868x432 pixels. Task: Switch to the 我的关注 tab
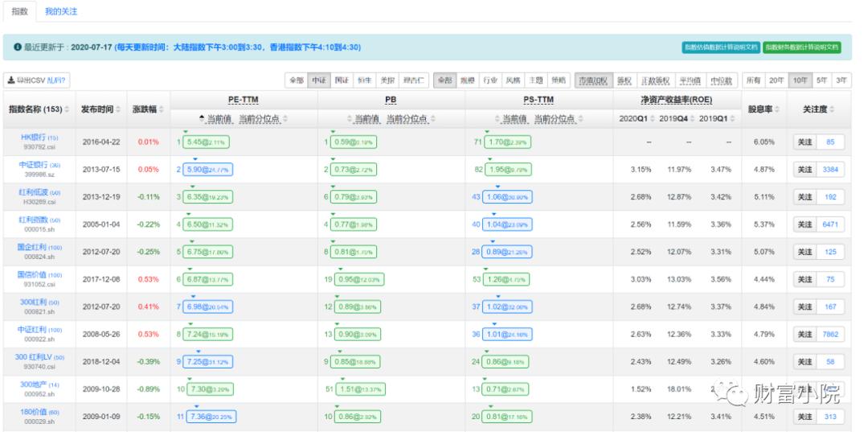click(61, 11)
